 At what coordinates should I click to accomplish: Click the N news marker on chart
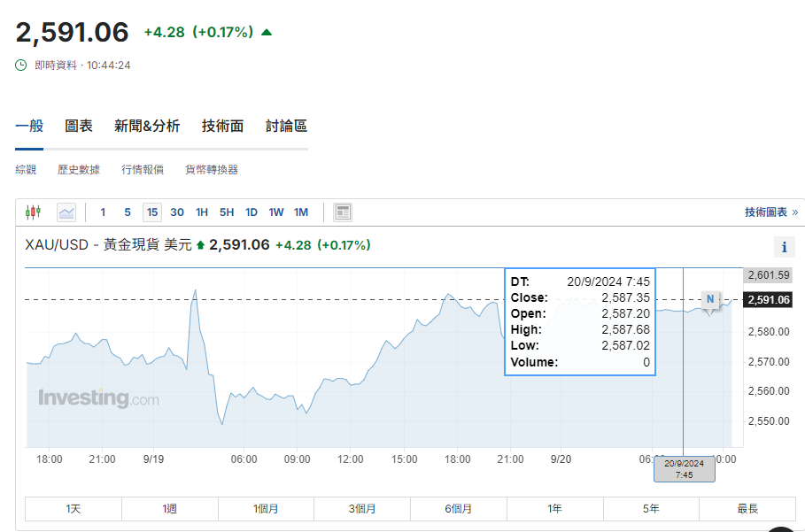(709, 300)
